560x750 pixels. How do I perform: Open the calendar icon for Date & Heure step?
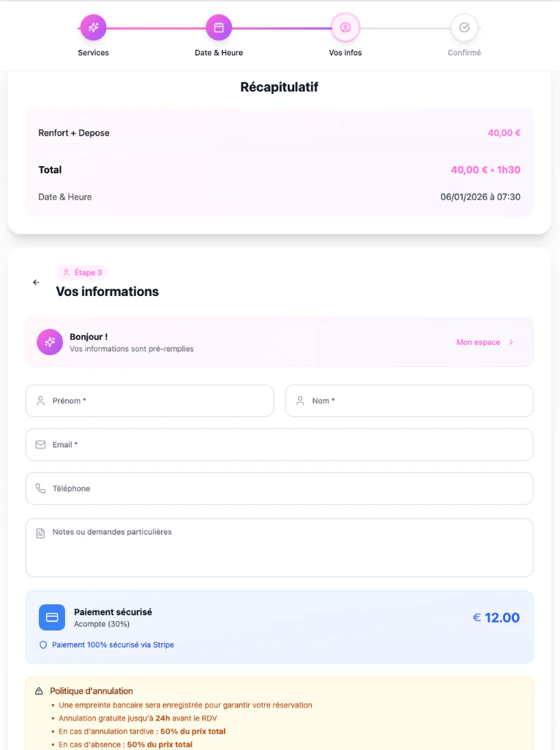219,27
